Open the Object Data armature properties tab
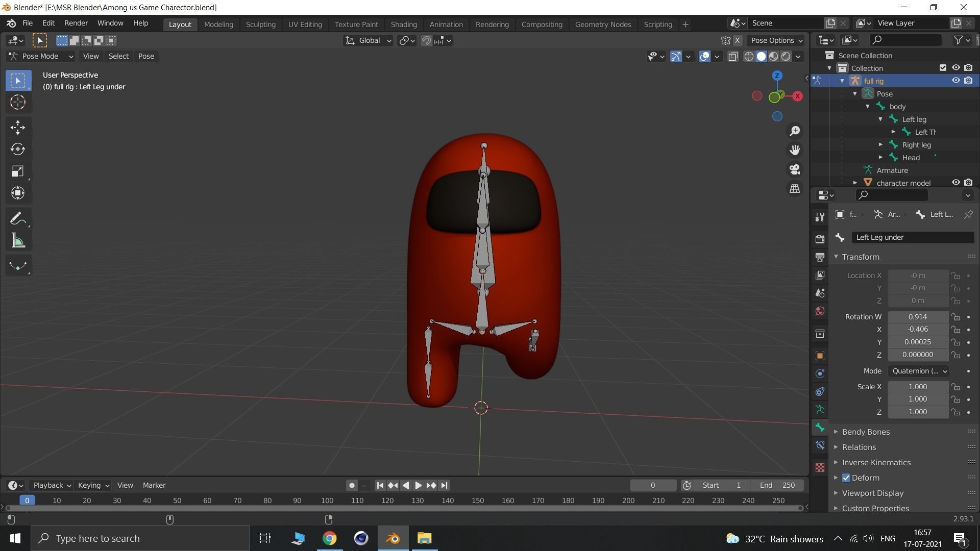Viewport: 980px width, 551px height. click(x=820, y=409)
